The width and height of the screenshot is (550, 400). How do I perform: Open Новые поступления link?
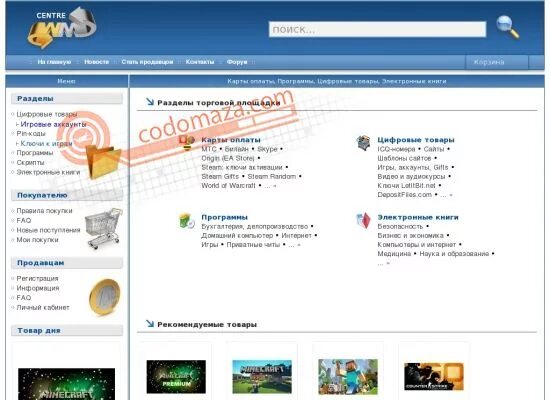[48, 230]
